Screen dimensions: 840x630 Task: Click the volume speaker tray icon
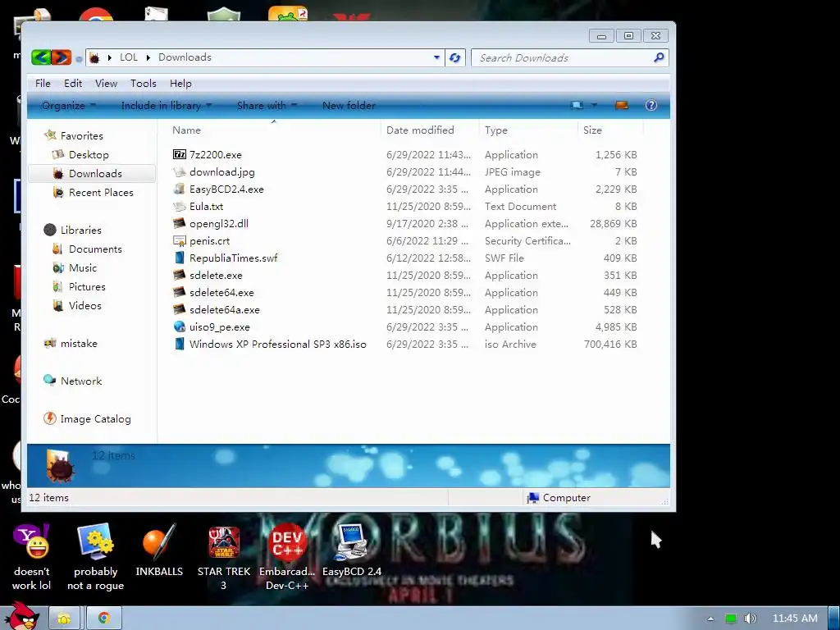pyautogui.click(x=750, y=619)
